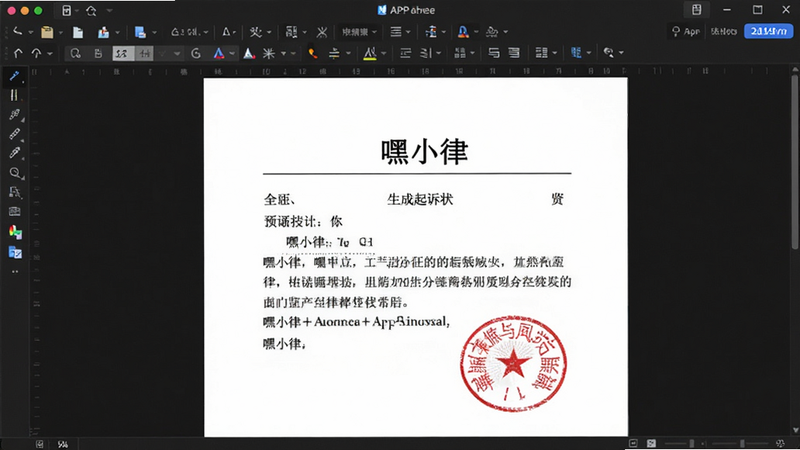The height and width of the screenshot is (450, 800).
Task: Click the Apr button with the pin icon
Action: pyautogui.click(x=686, y=32)
